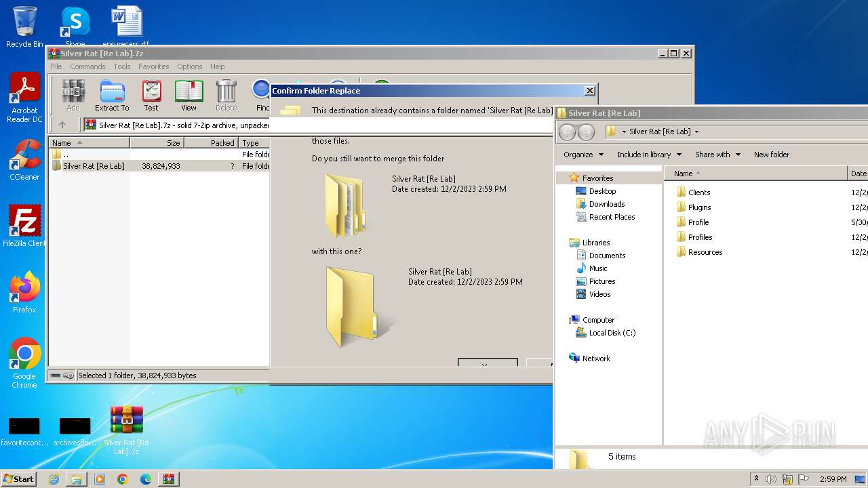
Task: Close the Confirm Folder Replace dialog
Action: pos(590,91)
